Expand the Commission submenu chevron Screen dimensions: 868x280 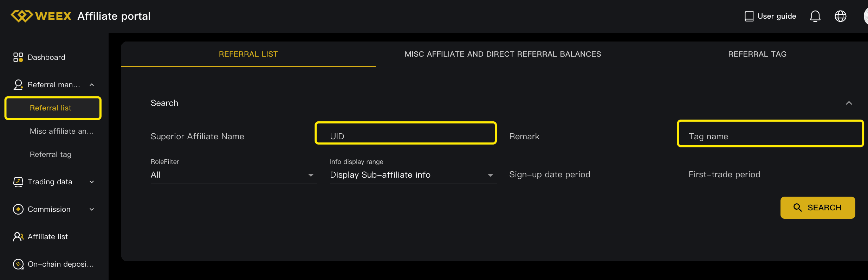click(92, 209)
